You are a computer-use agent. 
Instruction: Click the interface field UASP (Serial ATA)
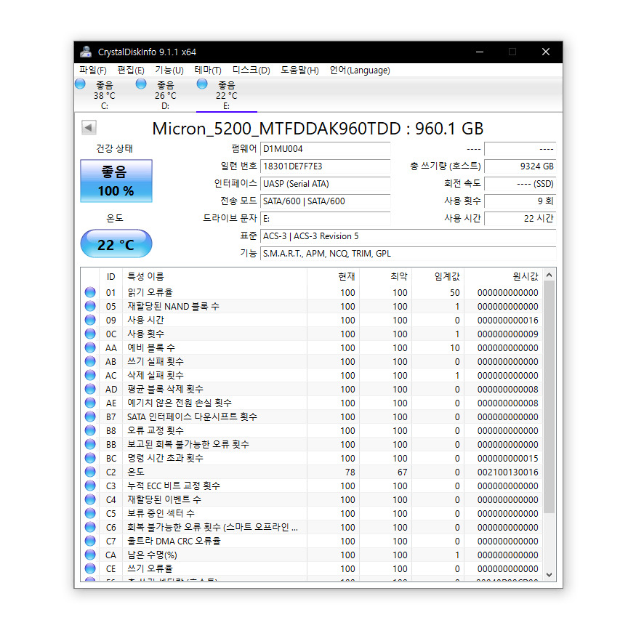click(x=326, y=184)
